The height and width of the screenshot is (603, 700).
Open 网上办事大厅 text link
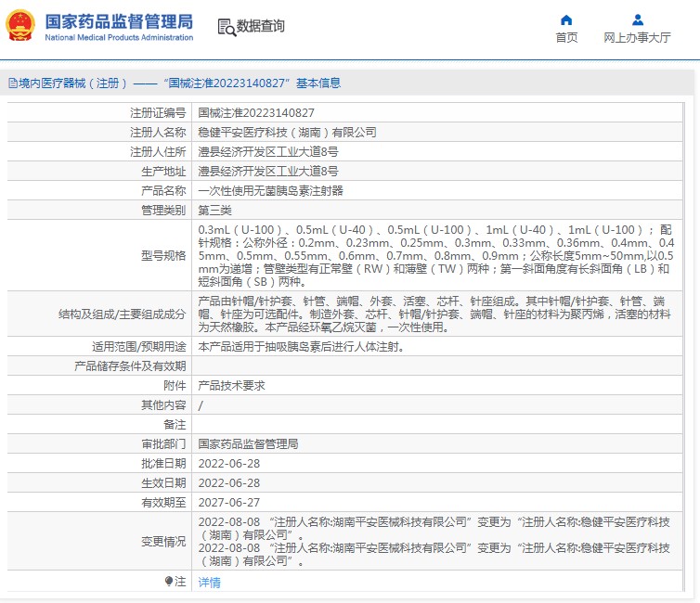tap(637, 38)
